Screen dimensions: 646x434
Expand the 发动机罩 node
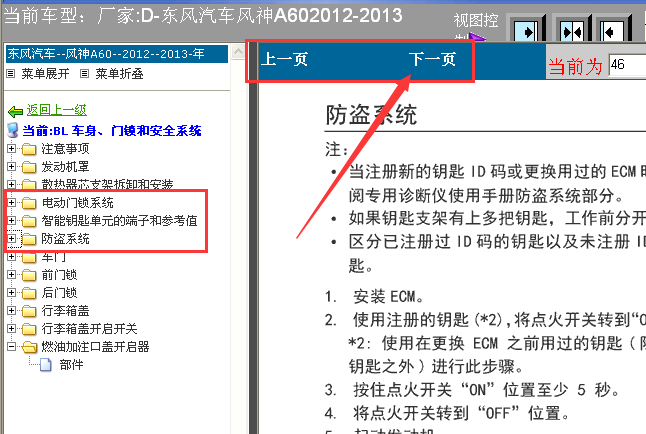pos(12,167)
